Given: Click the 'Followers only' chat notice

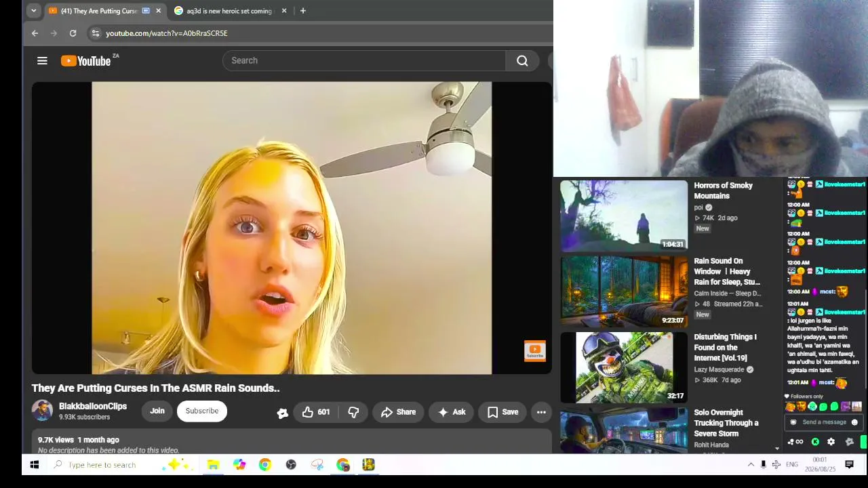Looking at the screenshot, I should [804, 396].
